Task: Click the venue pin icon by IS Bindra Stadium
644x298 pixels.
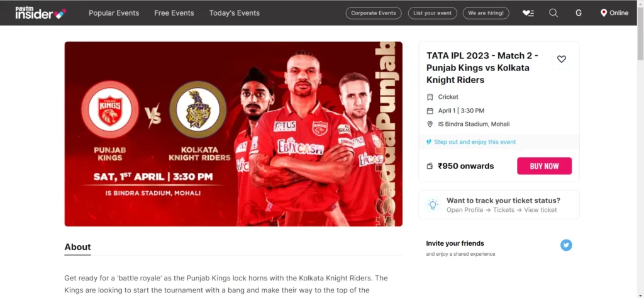Action: click(x=430, y=124)
